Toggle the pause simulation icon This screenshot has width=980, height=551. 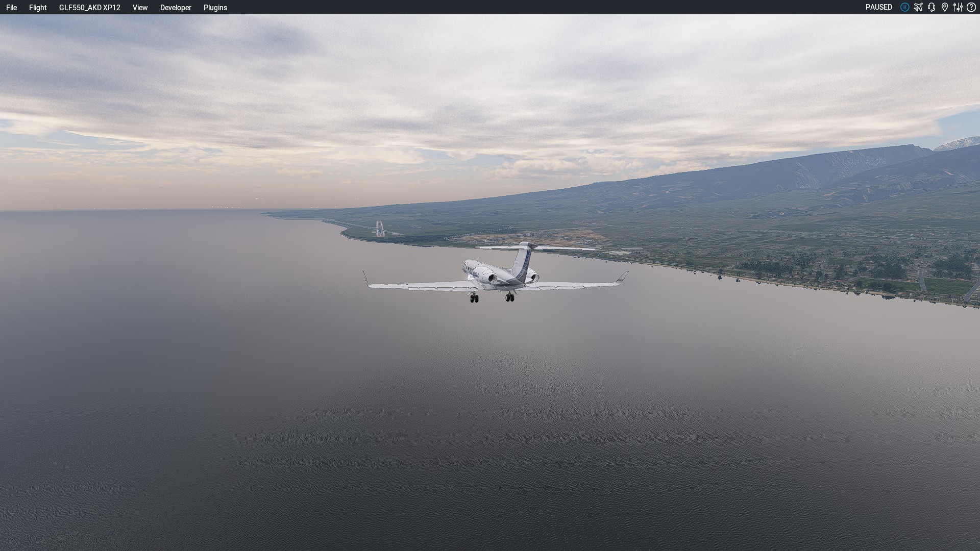(x=904, y=7)
